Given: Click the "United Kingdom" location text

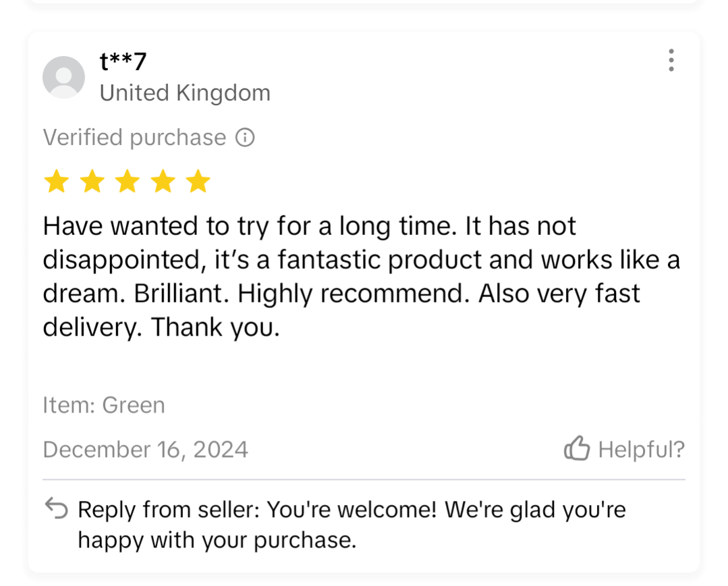Looking at the screenshot, I should (185, 92).
